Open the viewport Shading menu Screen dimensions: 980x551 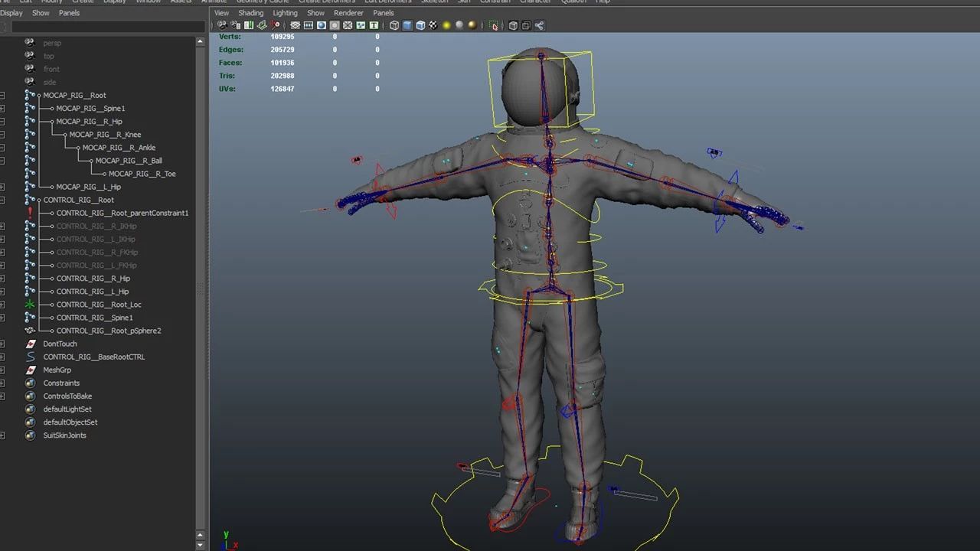point(250,13)
